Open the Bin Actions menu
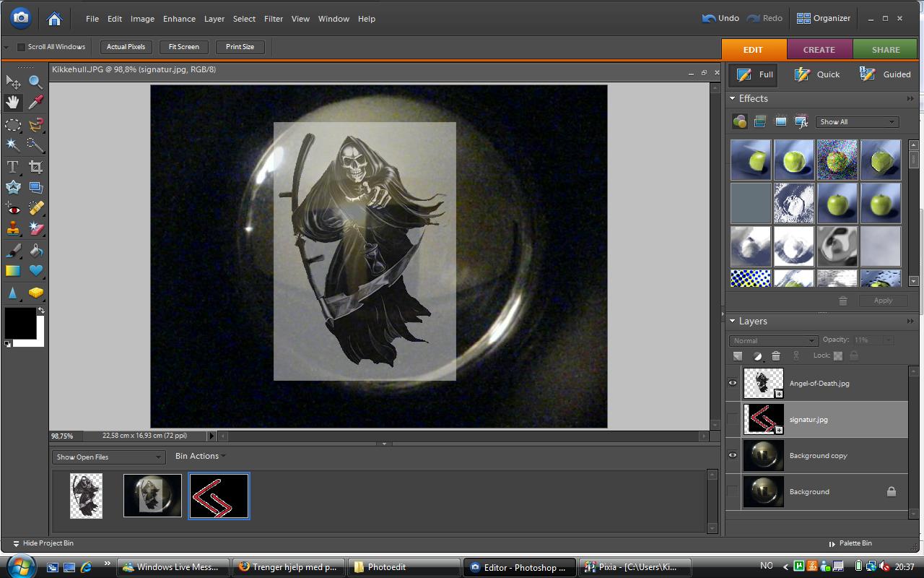 pos(200,456)
